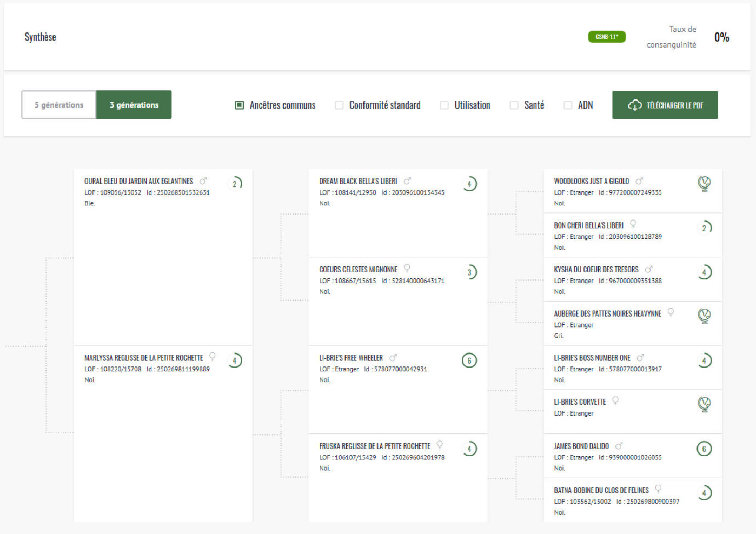Click the Synthèse heading
The height and width of the screenshot is (534, 756).
point(40,37)
